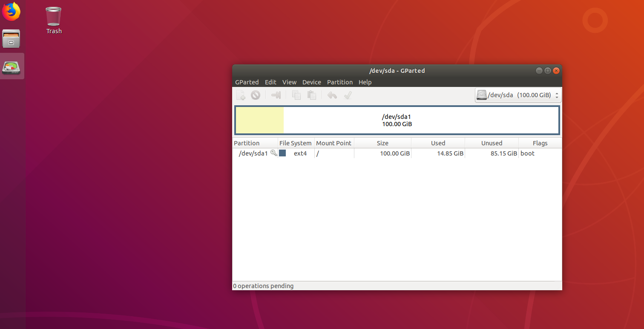The width and height of the screenshot is (644, 329).
Task: Open the Edit menu
Action: pos(270,82)
